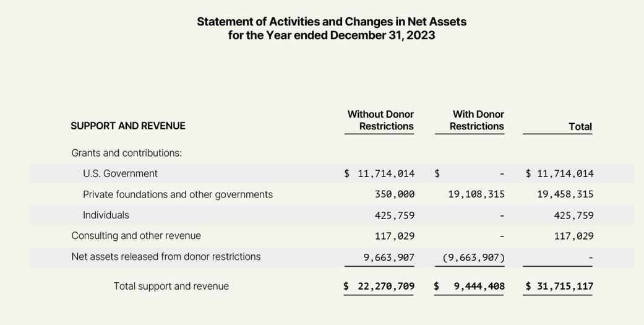Select the U.S. Government row label
The image size is (644, 325).
pyautogui.click(x=120, y=174)
